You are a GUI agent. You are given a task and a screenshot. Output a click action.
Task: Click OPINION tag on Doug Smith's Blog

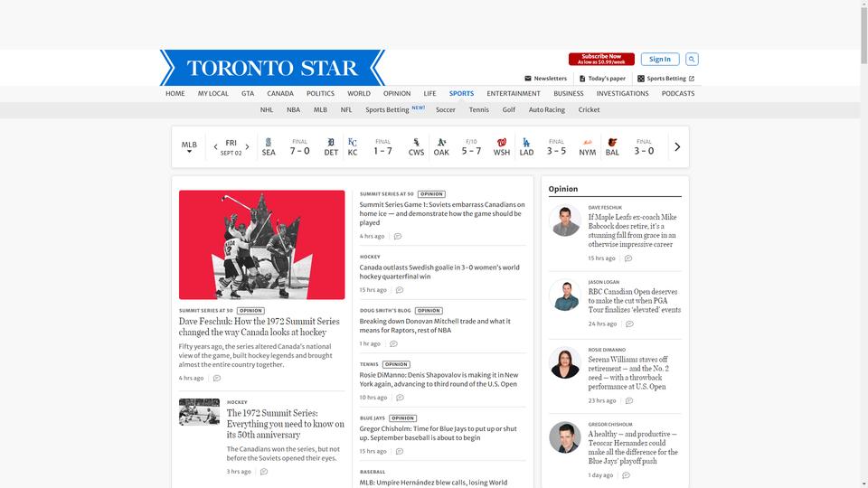pos(429,310)
